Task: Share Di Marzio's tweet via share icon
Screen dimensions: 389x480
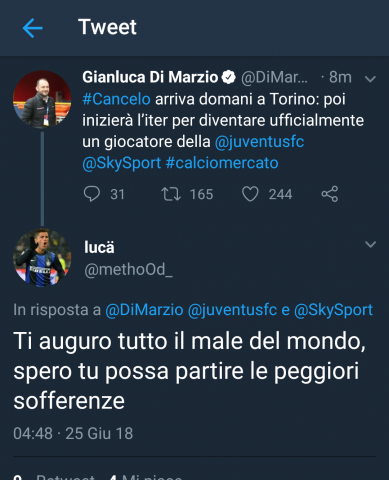Action: (330, 194)
